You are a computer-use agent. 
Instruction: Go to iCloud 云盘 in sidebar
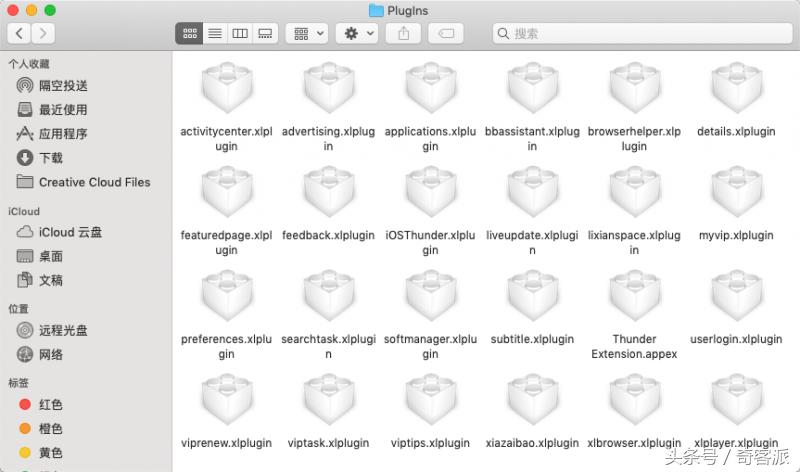click(x=70, y=232)
